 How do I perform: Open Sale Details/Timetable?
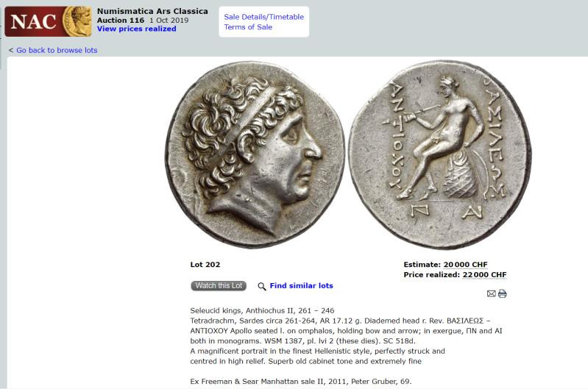click(x=263, y=17)
